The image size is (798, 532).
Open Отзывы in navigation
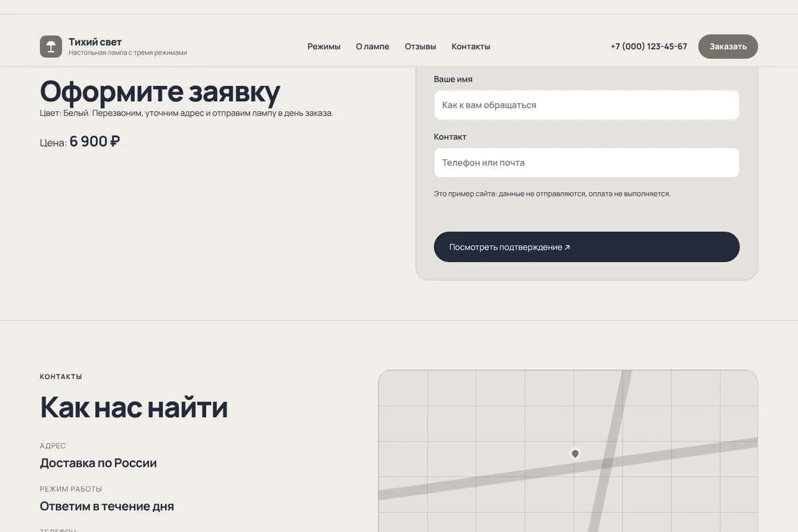pos(420,47)
